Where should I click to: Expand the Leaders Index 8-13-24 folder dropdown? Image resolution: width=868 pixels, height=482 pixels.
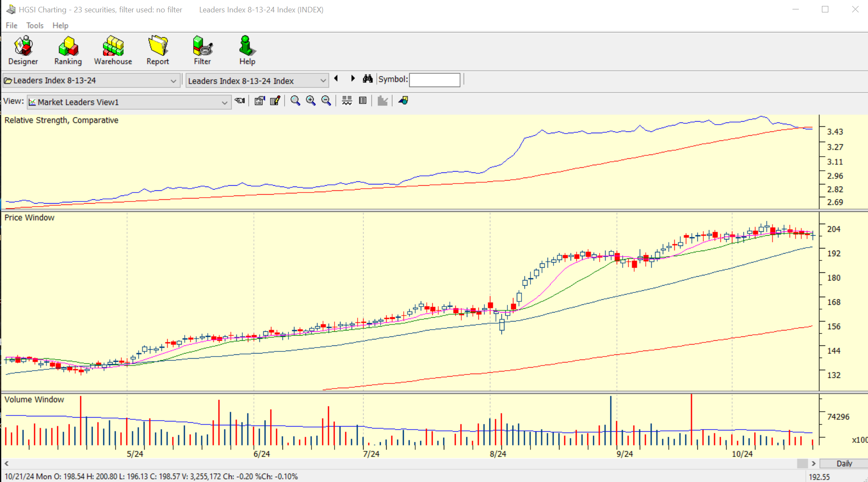[x=173, y=81]
